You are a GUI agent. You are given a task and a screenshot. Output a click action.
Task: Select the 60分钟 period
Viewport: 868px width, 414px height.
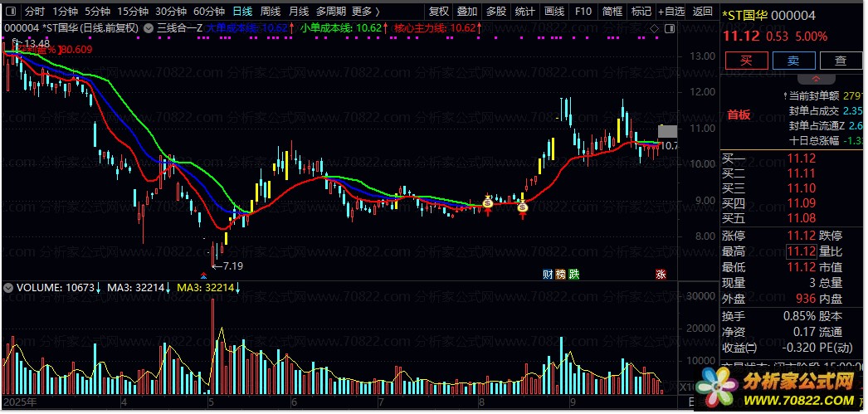209,11
